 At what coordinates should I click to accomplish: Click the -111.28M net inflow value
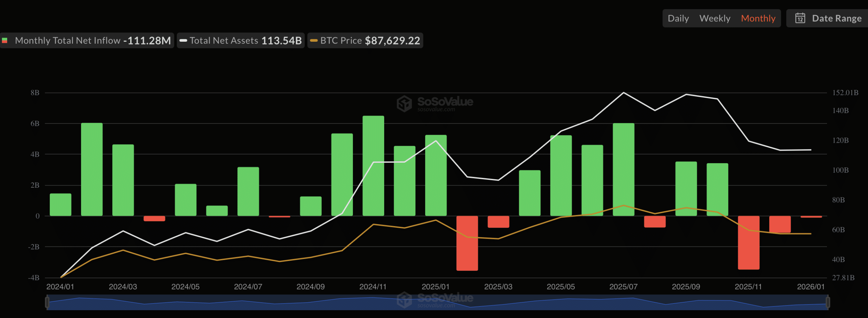pos(146,40)
